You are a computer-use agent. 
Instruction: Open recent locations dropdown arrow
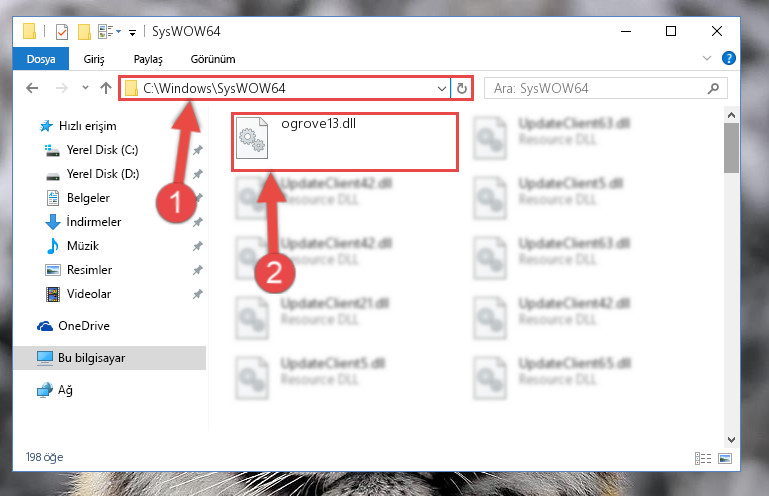coord(85,88)
